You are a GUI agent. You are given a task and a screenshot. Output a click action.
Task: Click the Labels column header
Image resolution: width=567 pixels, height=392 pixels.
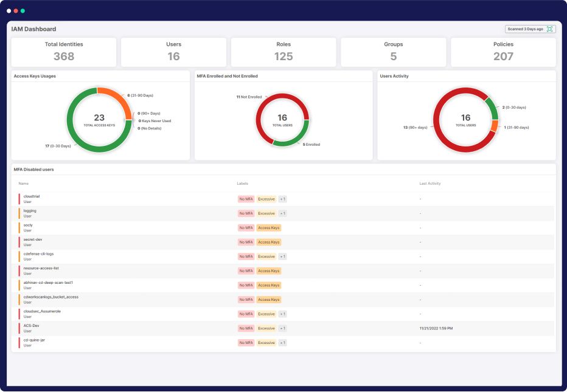tap(243, 183)
